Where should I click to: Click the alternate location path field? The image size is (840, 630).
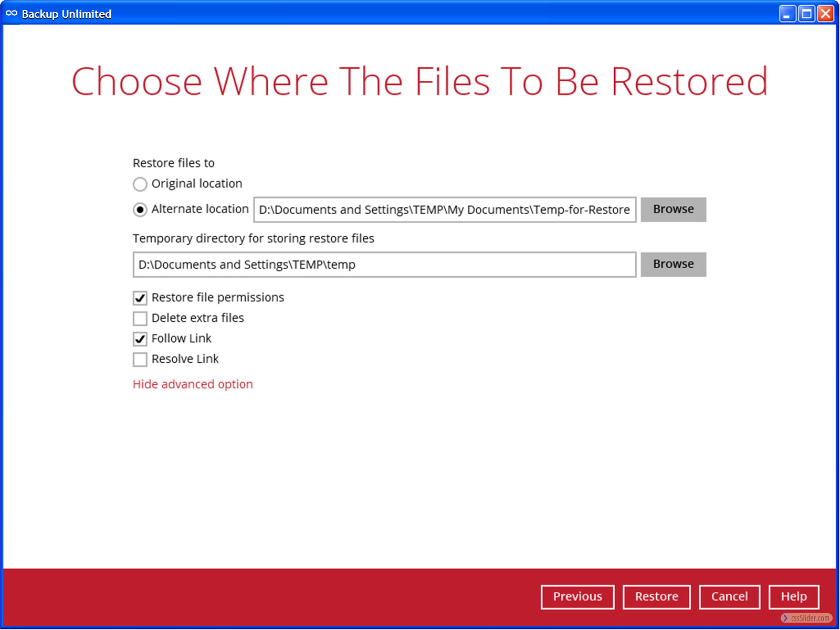444,210
